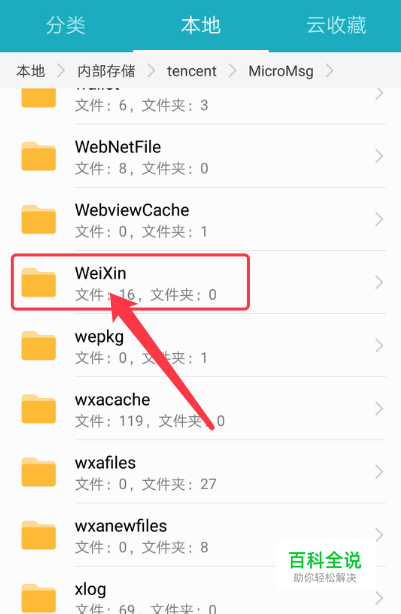Return to 本地 root in breadcrumb

click(31, 71)
